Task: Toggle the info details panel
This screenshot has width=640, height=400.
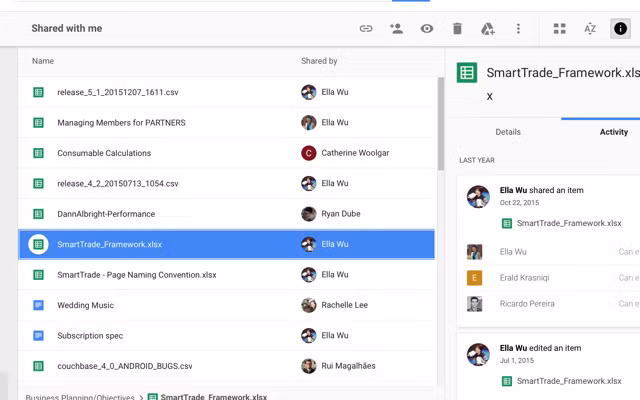Action: pyautogui.click(x=620, y=29)
